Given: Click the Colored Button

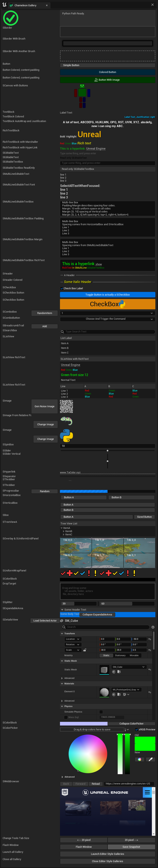Looking at the screenshot, I should (x=108, y=72).
